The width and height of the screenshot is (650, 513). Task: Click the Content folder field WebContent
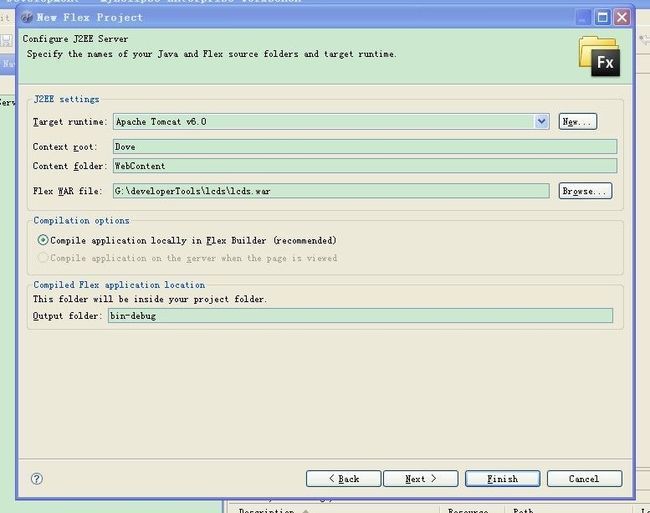[365, 166]
